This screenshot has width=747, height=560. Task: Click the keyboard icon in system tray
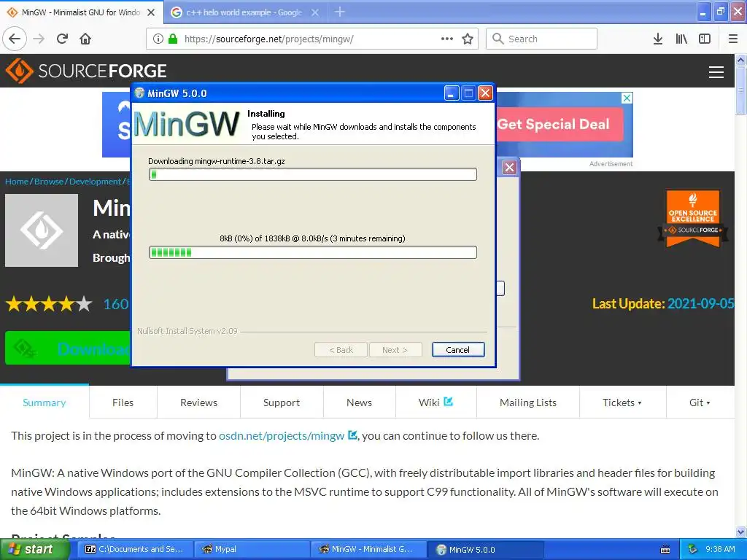point(665,550)
